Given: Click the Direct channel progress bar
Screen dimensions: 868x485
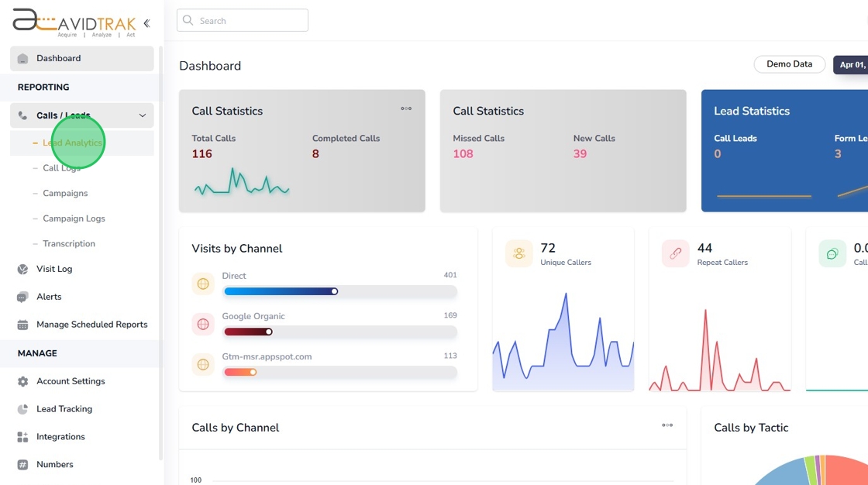Looking at the screenshot, I should pos(339,291).
